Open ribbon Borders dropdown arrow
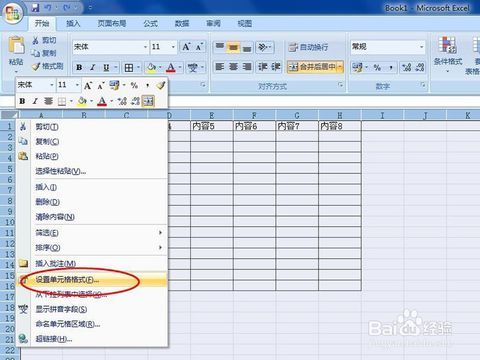480x360 pixels. (x=138, y=68)
